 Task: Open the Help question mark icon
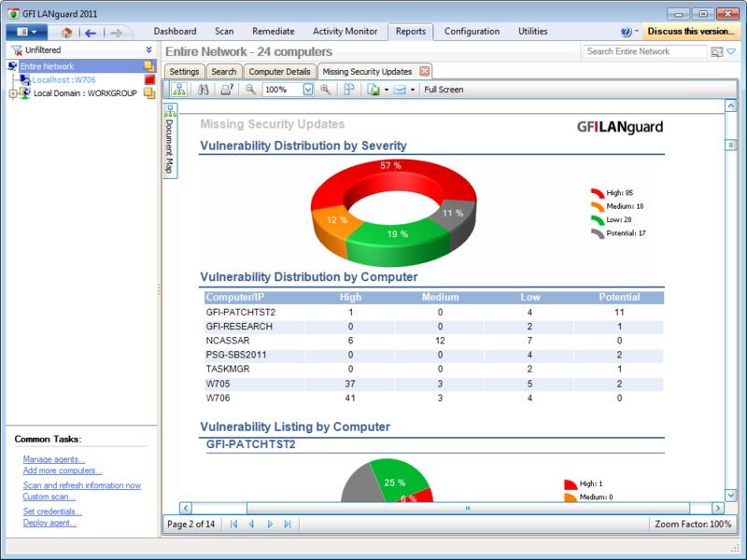[x=626, y=32]
